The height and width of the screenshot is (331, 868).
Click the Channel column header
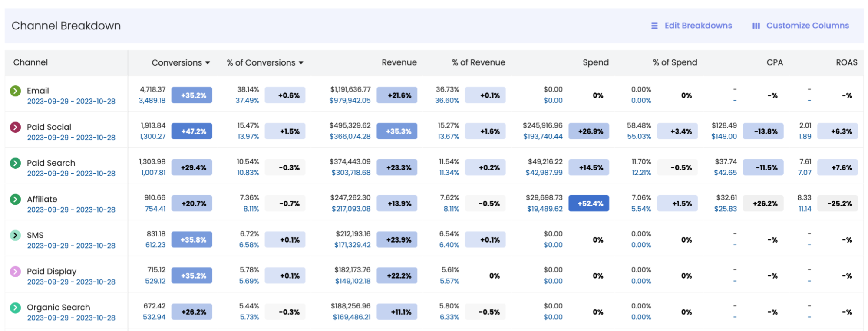(x=30, y=62)
